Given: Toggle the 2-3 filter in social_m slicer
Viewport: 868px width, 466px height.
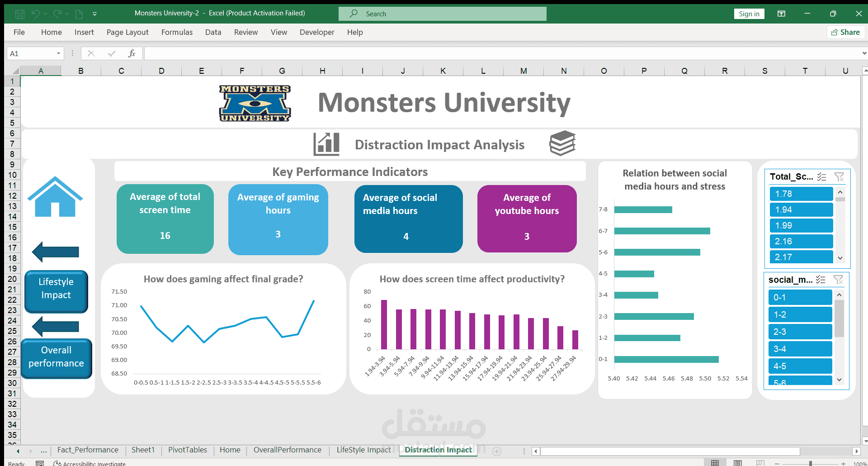Looking at the screenshot, I should 800,332.
